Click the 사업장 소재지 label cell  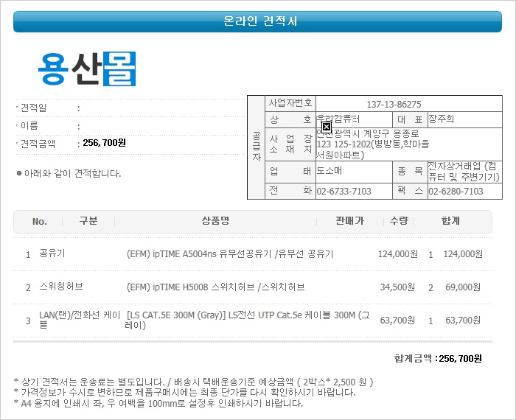point(290,144)
